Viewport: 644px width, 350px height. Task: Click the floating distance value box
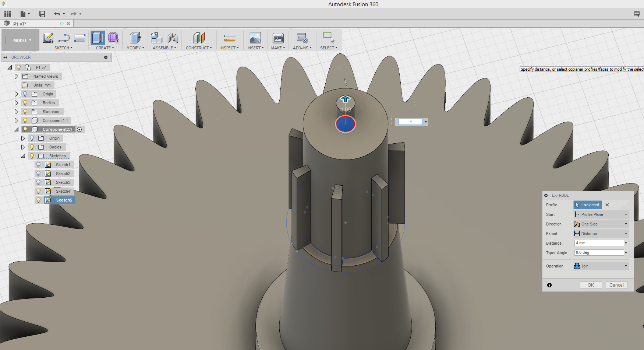click(411, 122)
